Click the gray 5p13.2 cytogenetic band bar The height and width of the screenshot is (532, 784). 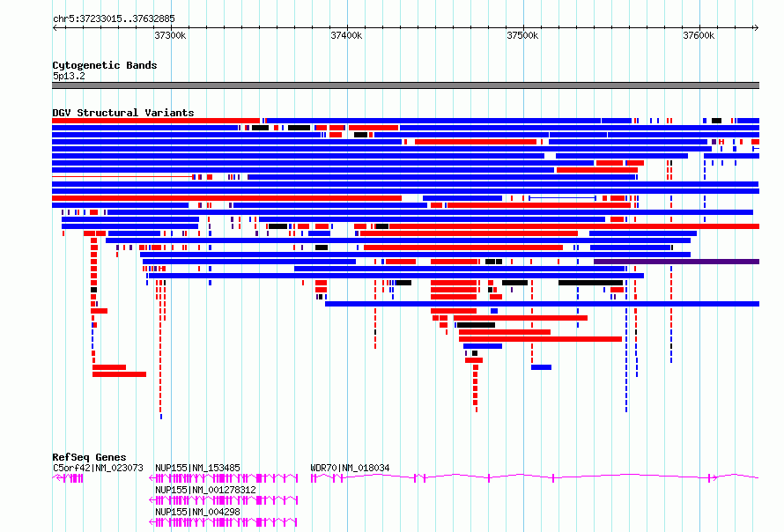coord(405,85)
